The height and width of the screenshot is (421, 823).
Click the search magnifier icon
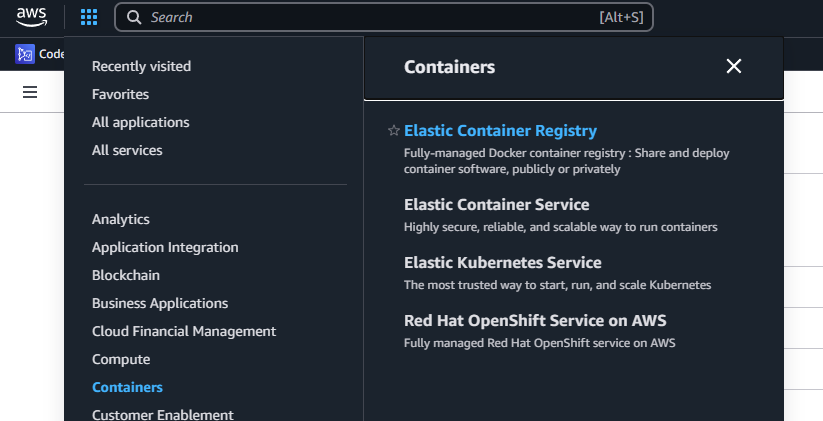(x=134, y=17)
